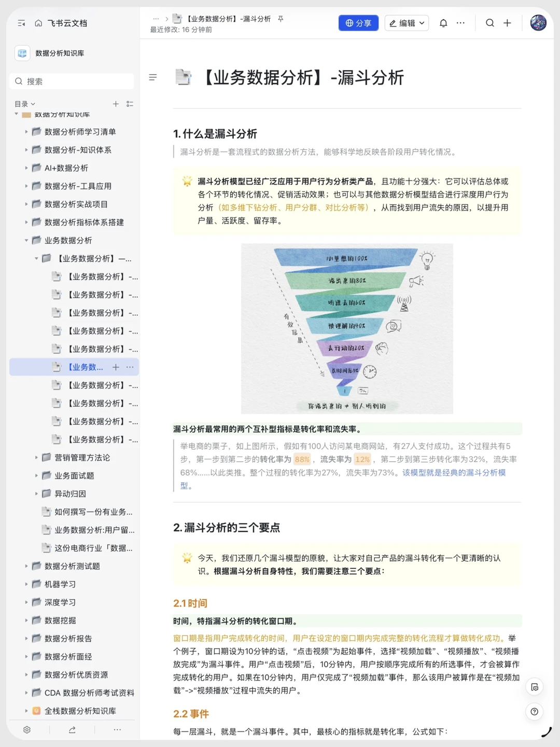Screen dimensions: 560x747
Task: Open sidebar bottom more options ellipsis
Action: (x=117, y=730)
